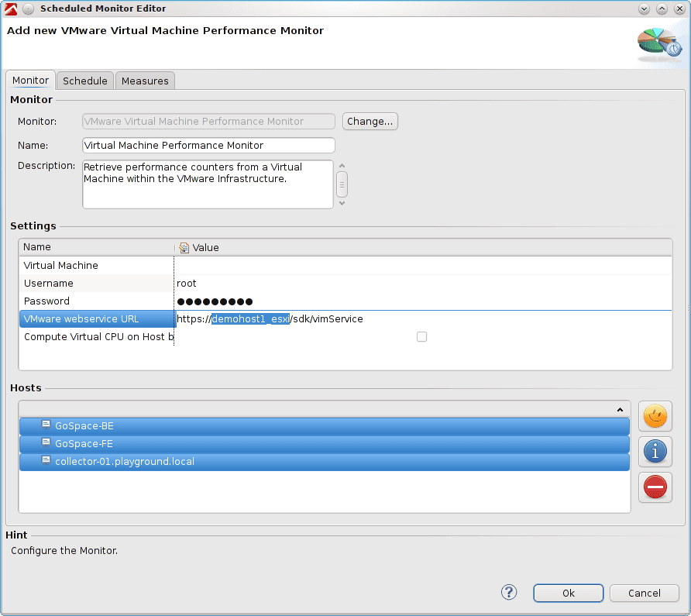Click the disabled Monitor type field
This screenshot has height=616, width=691.
[208, 121]
